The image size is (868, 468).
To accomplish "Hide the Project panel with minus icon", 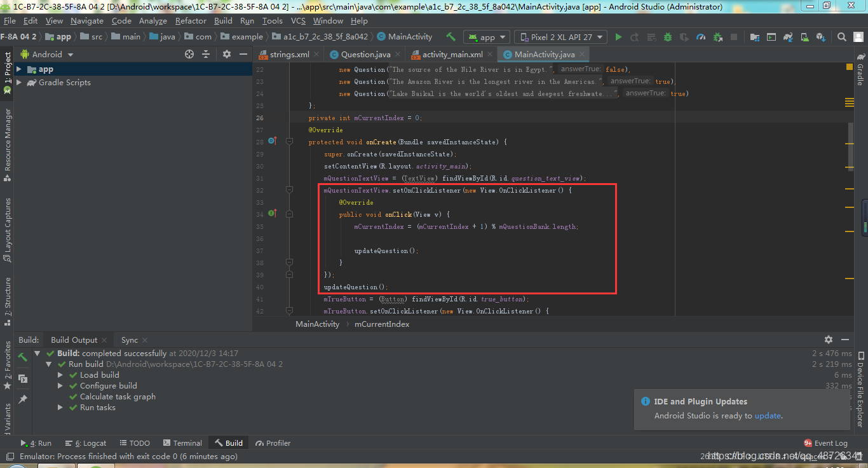I will tap(243, 54).
